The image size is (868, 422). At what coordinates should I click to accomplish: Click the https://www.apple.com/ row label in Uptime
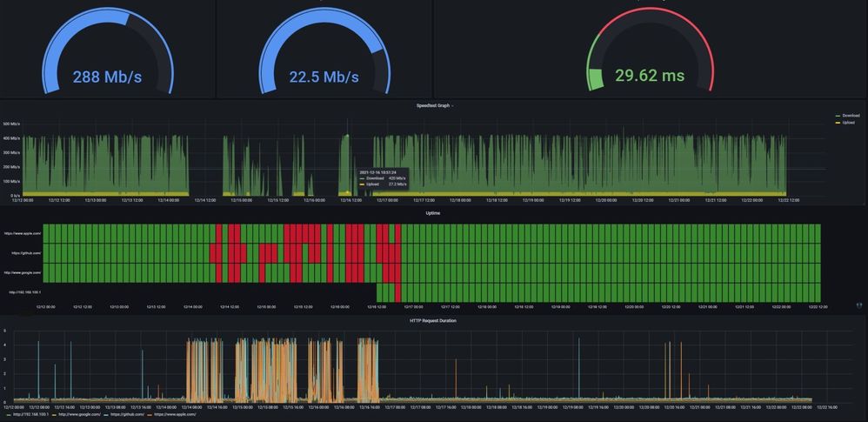tap(23, 234)
